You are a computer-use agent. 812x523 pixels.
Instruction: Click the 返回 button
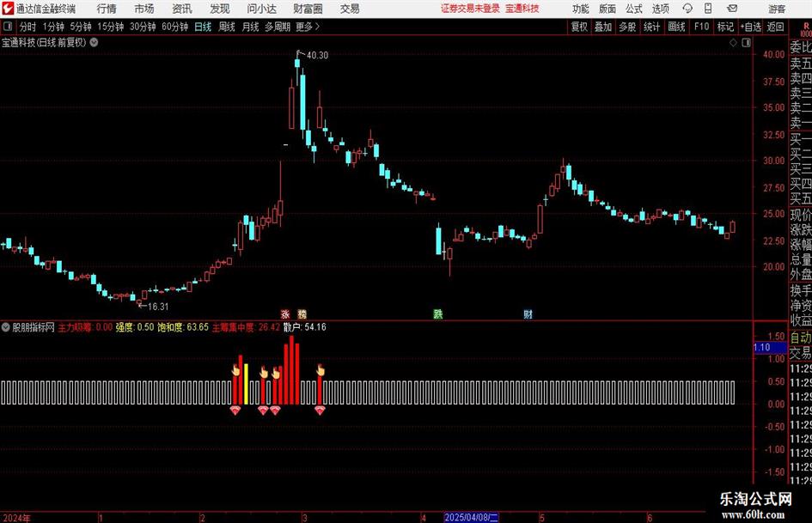(775, 27)
